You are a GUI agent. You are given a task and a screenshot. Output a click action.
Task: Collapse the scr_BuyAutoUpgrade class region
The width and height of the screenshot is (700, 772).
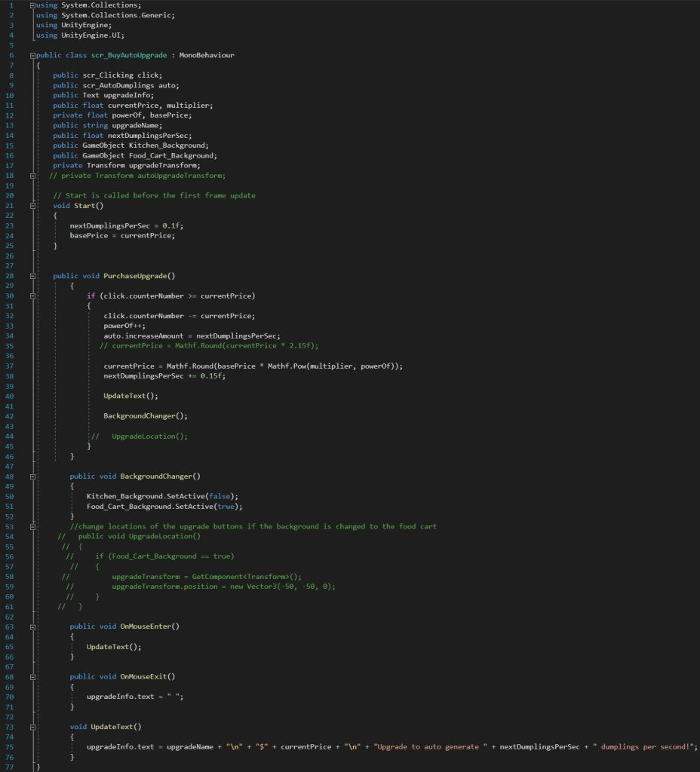32,56
